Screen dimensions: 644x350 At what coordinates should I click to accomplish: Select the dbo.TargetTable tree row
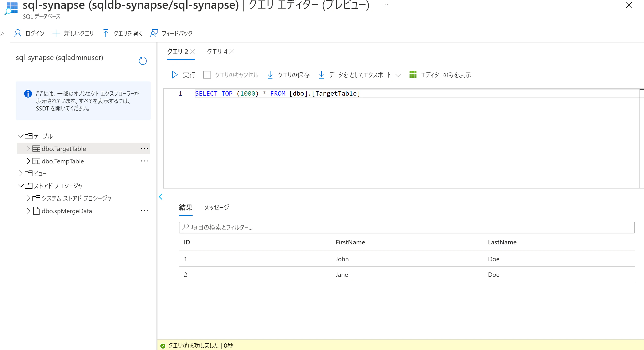click(x=83, y=149)
